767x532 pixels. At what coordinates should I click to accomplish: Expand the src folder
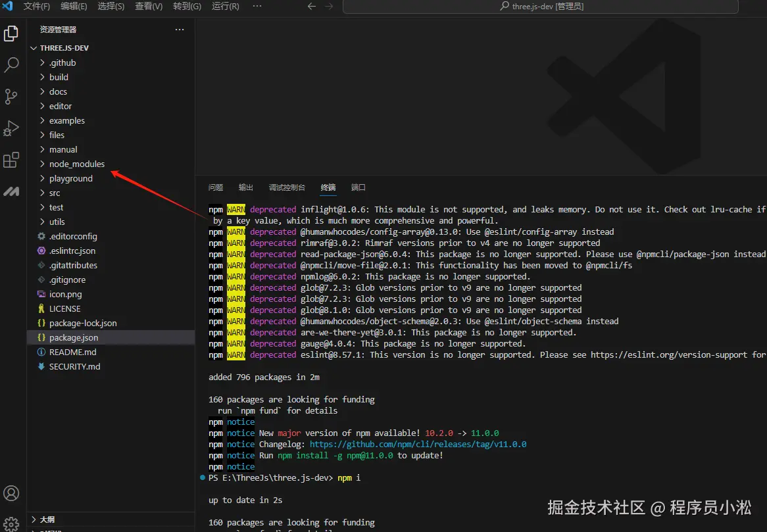tap(42, 193)
